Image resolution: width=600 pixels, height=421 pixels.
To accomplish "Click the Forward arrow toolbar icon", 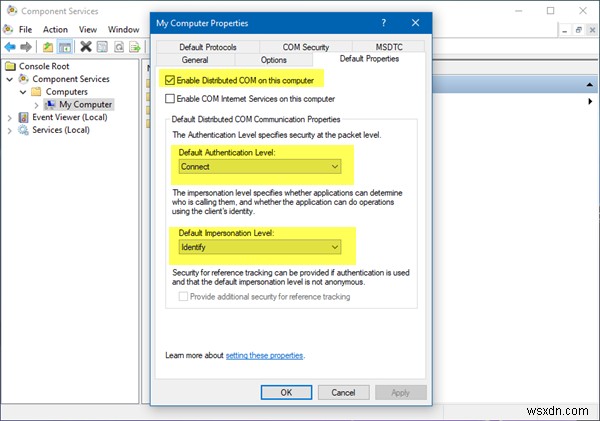I will point(26,47).
